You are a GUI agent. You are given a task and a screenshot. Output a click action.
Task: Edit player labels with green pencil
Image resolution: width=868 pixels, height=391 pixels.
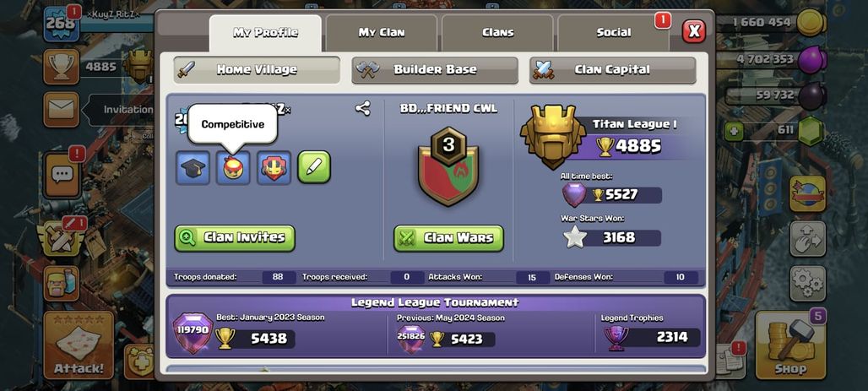click(x=314, y=166)
